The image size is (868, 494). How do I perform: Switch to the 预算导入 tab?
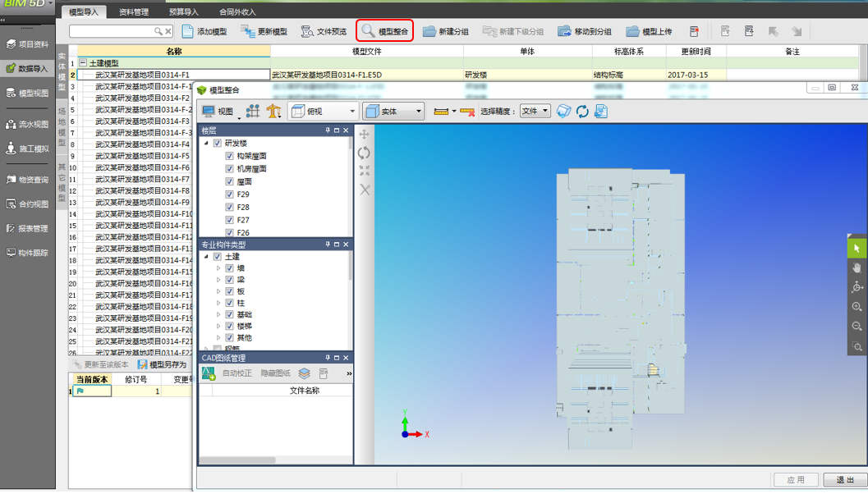point(184,12)
